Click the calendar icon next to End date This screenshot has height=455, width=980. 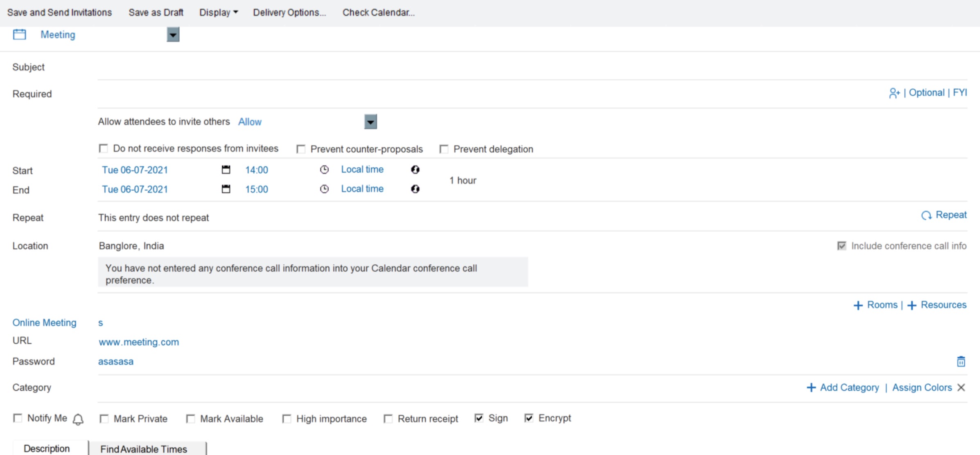pos(226,189)
